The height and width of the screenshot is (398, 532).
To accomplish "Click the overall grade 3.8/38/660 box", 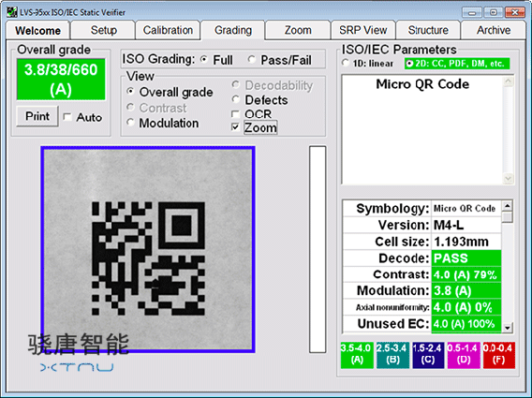I will pos(61,80).
